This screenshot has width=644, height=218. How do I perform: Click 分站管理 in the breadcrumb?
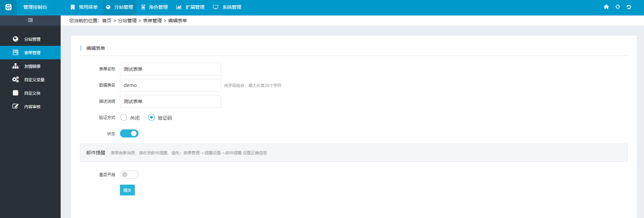pyautogui.click(x=127, y=21)
